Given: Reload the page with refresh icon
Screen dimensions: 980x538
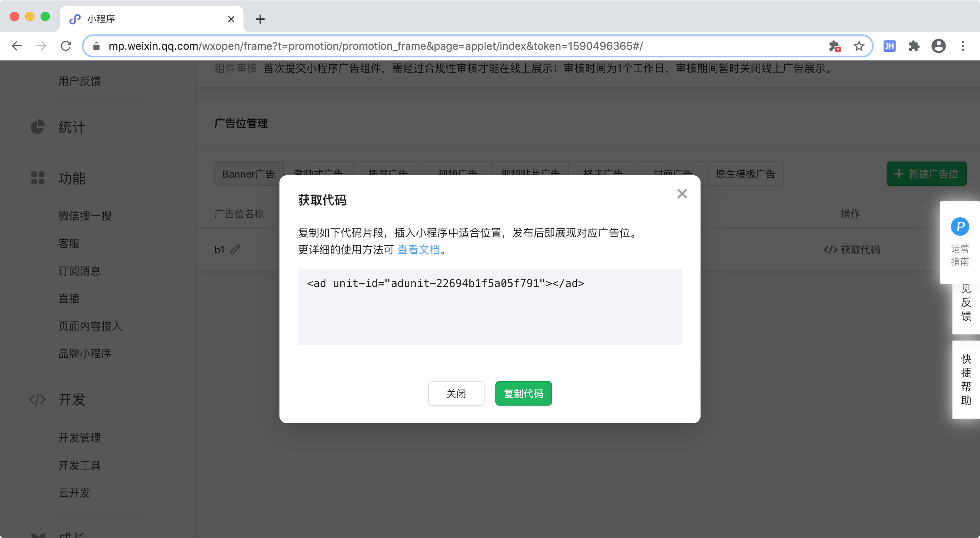Looking at the screenshot, I should coord(66,46).
